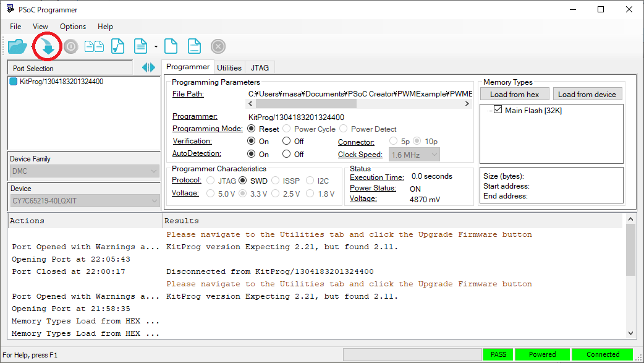Click the Load from device button
644x363 pixels.
587,94
